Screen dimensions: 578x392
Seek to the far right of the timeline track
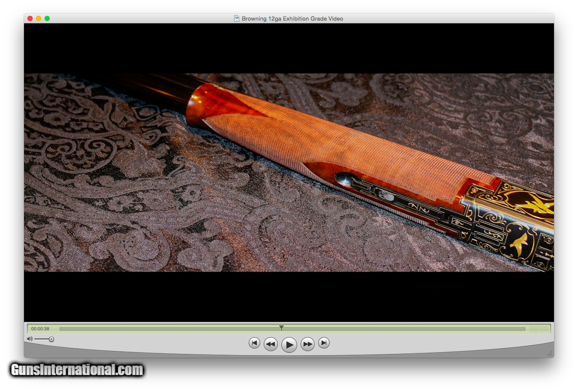[x=523, y=329]
